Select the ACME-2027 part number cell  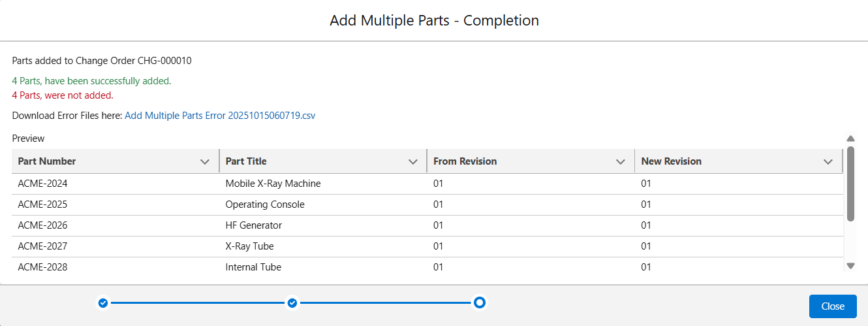click(x=42, y=246)
